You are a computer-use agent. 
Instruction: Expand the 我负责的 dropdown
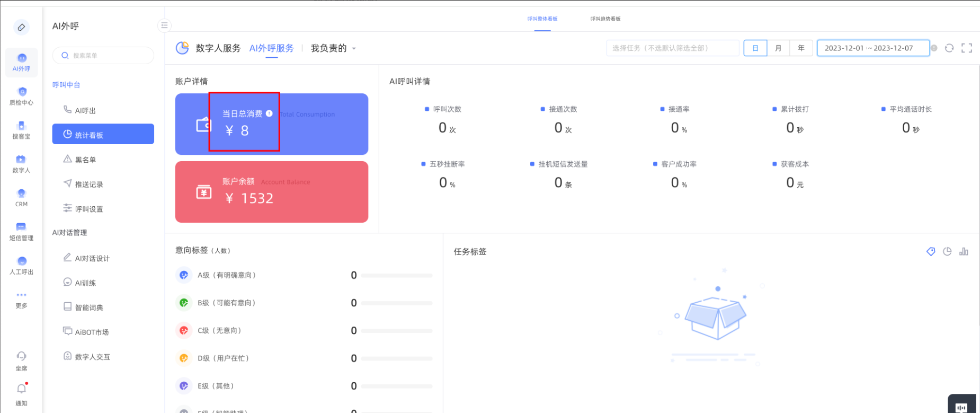pyautogui.click(x=333, y=48)
